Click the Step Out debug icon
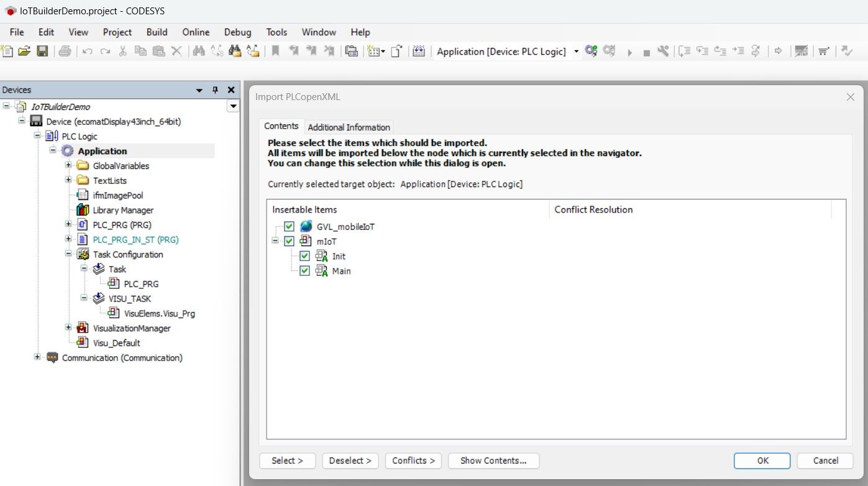This screenshot has height=486, width=868. pyautogui.click(x=720, y=52)
